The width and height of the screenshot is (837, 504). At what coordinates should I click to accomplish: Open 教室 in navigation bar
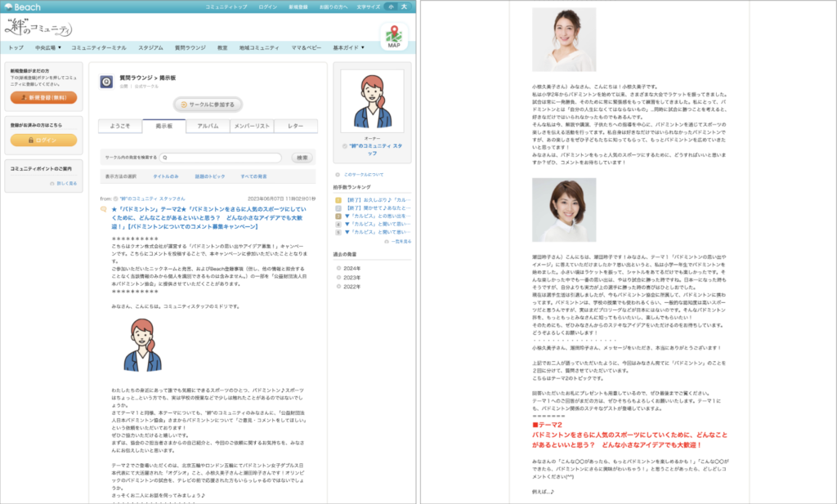[x=222, y=47]
